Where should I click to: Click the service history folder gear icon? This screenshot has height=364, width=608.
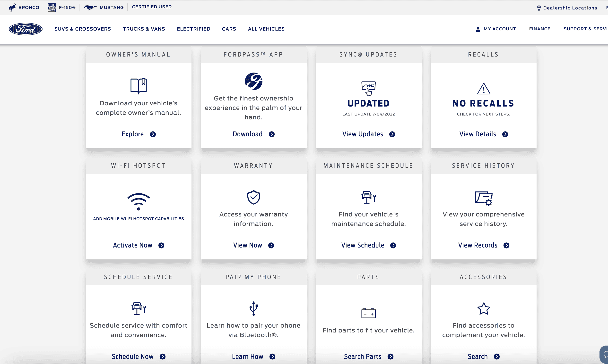point(484,198)
